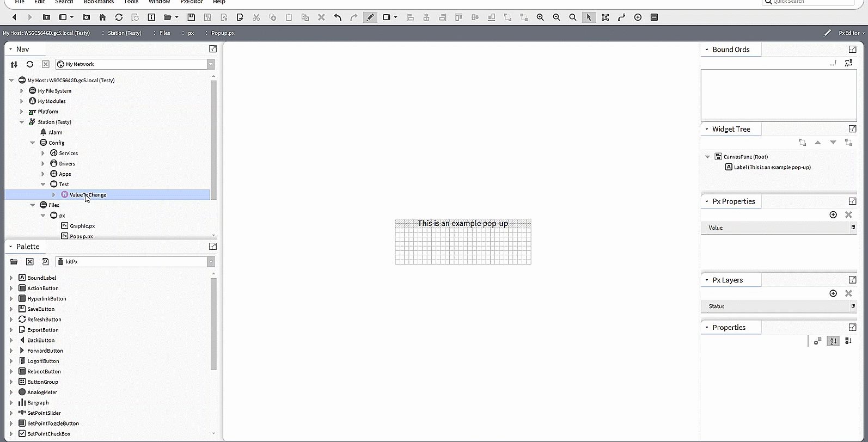The height and width of the screenshot is (442, 868).
Task: Open the Bookmarks menu
Action: tap(99, 2)
